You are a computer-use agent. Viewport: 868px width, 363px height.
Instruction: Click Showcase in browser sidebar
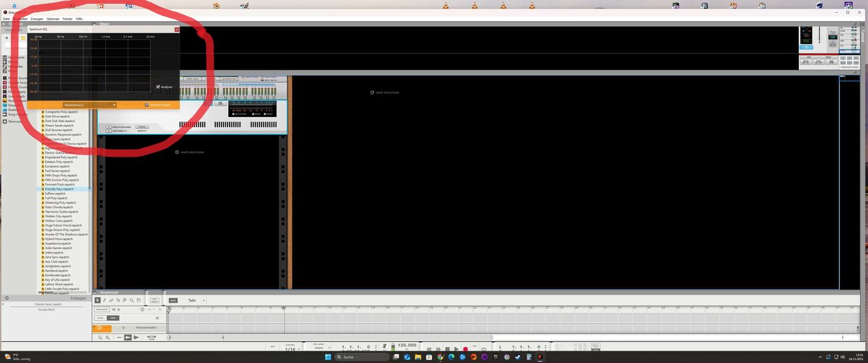pyautogui.click(x=15, y=121)
